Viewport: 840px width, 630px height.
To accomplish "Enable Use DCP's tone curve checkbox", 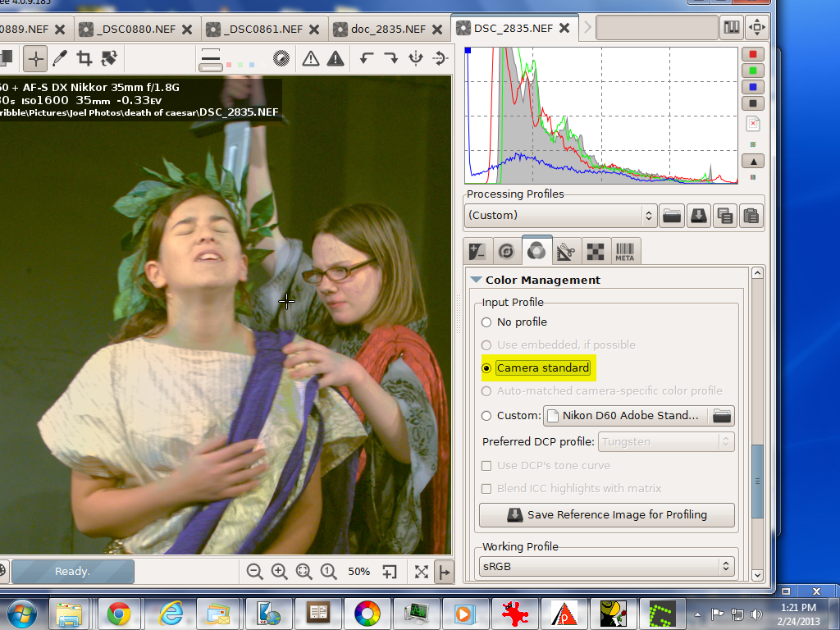I will [x=486, y=466].
